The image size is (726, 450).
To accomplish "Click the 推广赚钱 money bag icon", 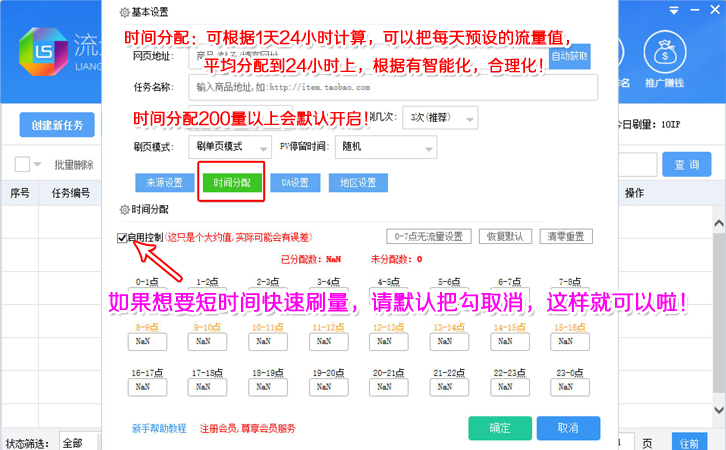I will (665, 53).
